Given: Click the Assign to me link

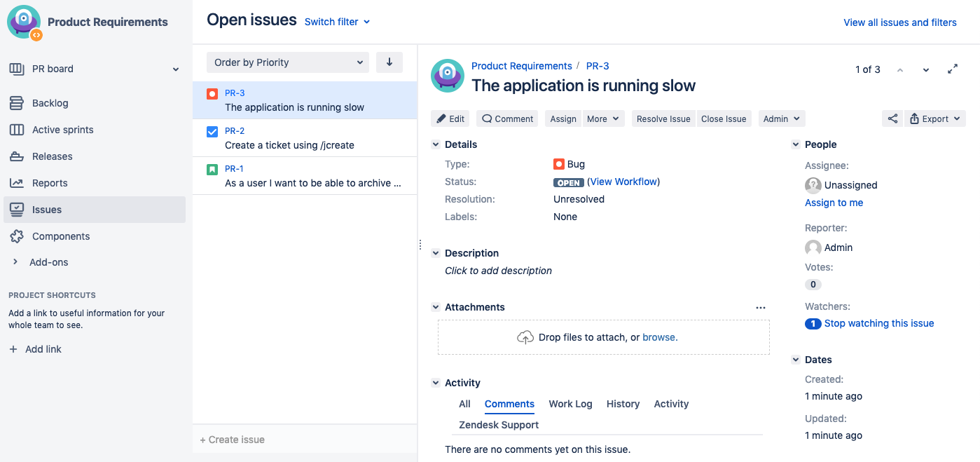Looking at the screenshot, I should pyautogui.click(x=834, y=203).
